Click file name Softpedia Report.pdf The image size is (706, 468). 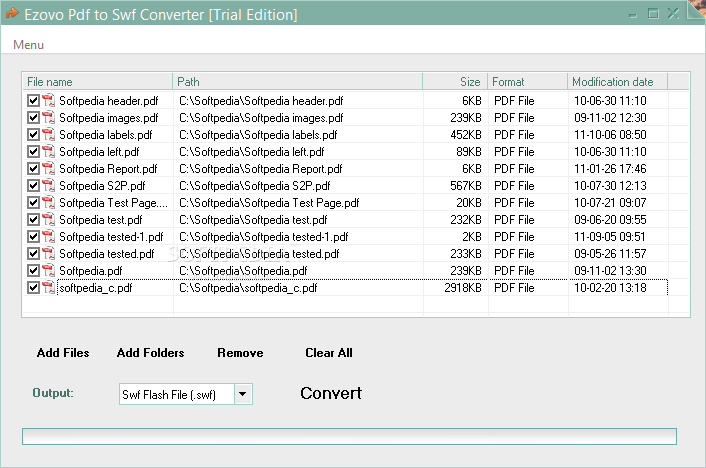108,168
